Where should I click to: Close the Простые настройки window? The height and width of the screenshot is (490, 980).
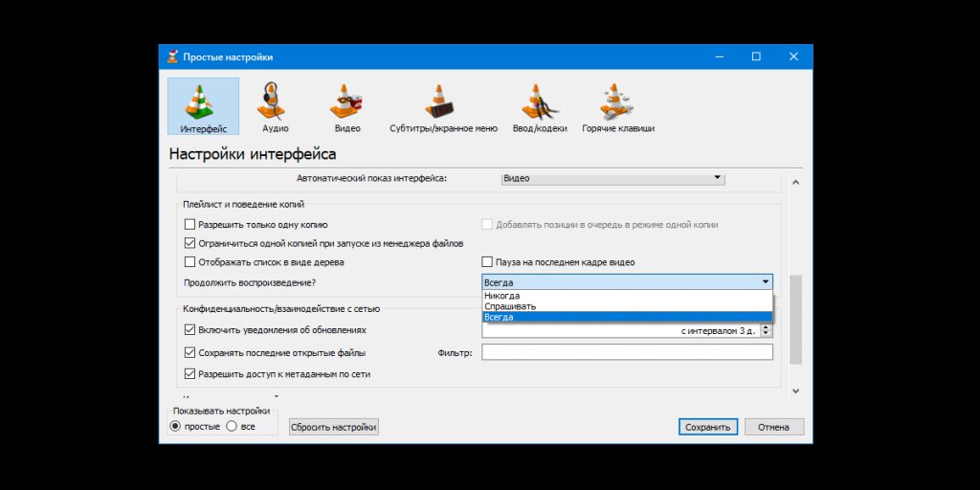[793, 56]
